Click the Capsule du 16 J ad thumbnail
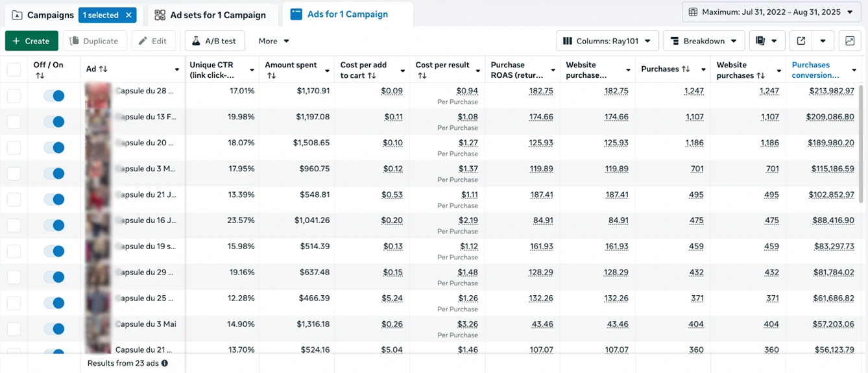This screenshot has height=373, width=868. click(98, 226)
